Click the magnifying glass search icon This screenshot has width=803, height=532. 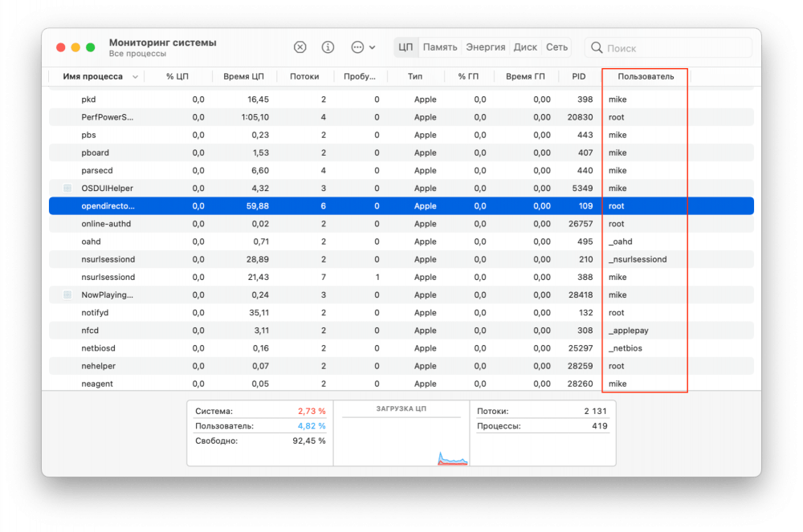tap(597, 48)
